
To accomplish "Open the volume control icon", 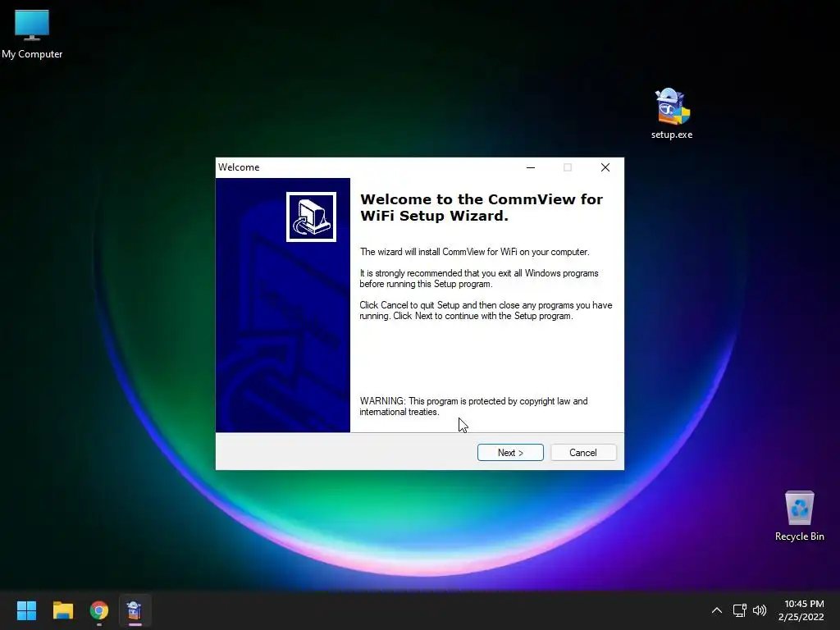I will click(x=760, y=610).
